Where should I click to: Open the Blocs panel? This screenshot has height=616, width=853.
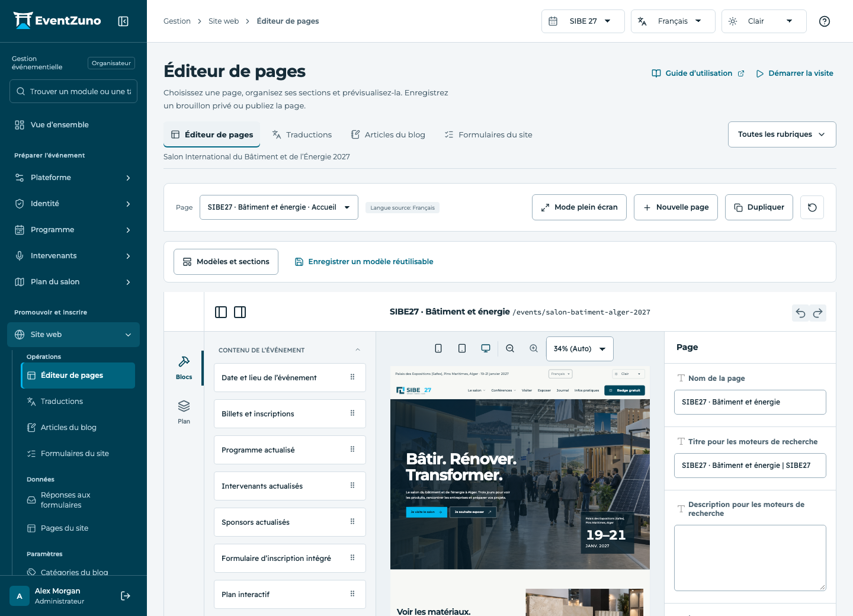click(184, 368)
